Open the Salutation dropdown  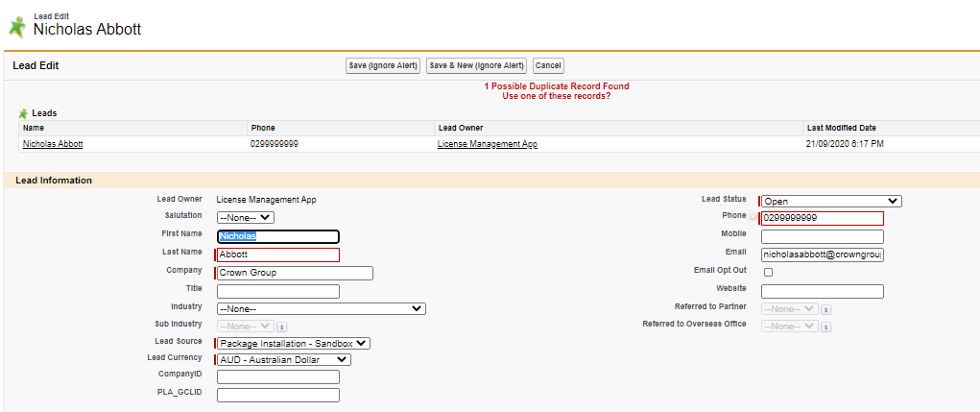click(246, 218)
